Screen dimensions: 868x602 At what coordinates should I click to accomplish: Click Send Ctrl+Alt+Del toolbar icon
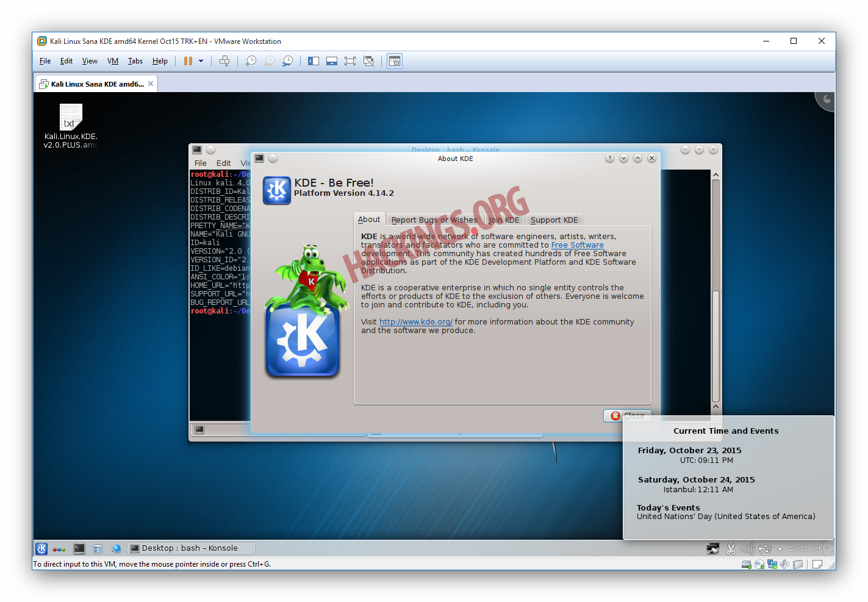point(224,61)
